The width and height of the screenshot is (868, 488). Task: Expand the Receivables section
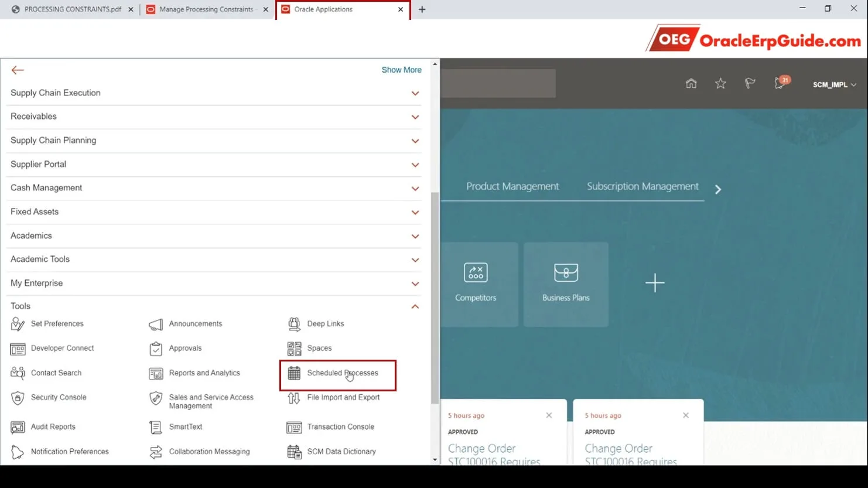415,117
